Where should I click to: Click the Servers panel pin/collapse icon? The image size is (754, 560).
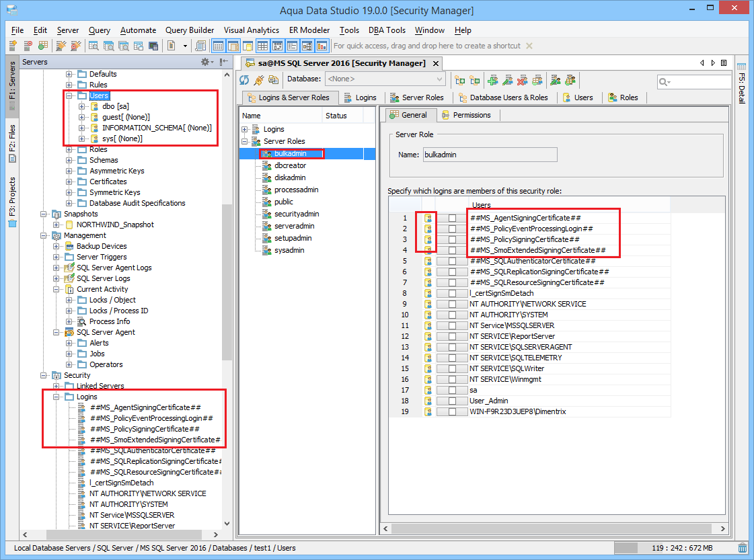224,62
